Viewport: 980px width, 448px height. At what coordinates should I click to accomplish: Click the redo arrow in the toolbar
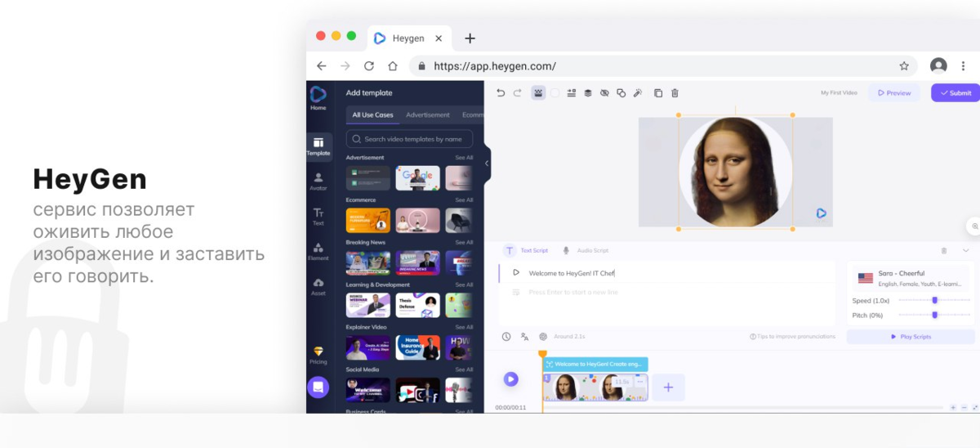[x=517, y=93]
